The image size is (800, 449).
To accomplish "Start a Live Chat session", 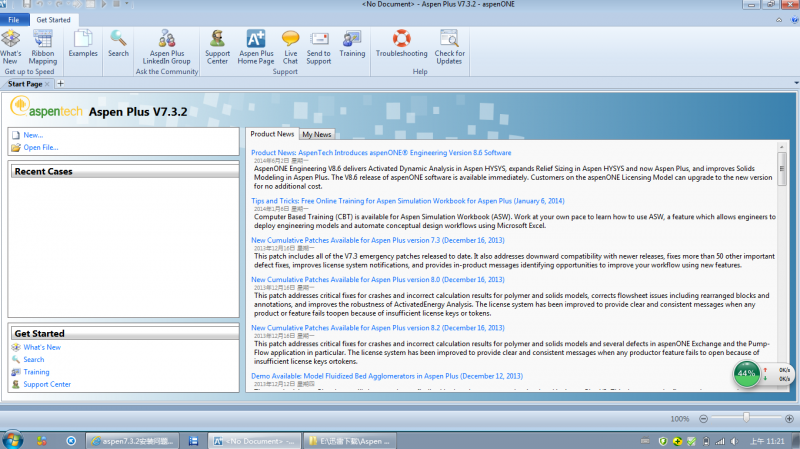I will pos(290,46).
